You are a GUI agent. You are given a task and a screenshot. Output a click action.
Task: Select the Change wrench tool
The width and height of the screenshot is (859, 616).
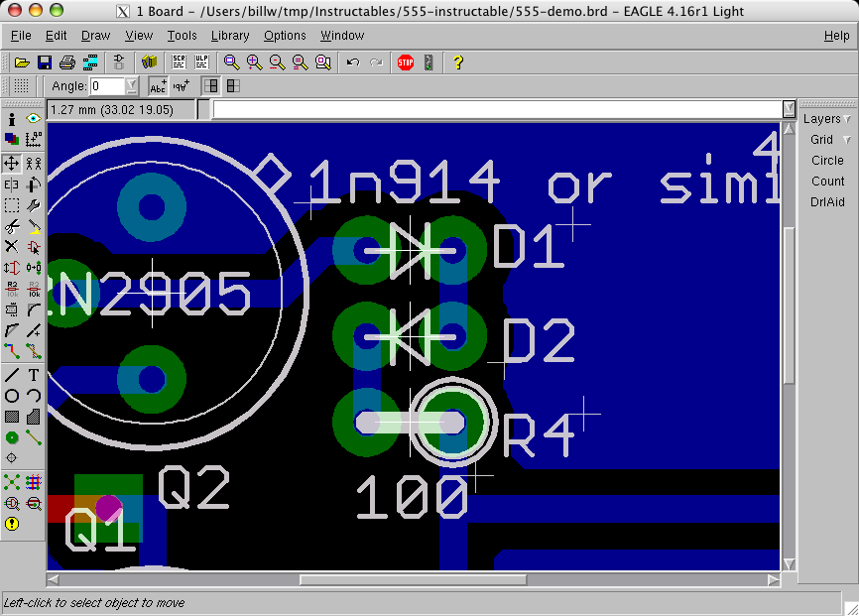click(34, 205)
